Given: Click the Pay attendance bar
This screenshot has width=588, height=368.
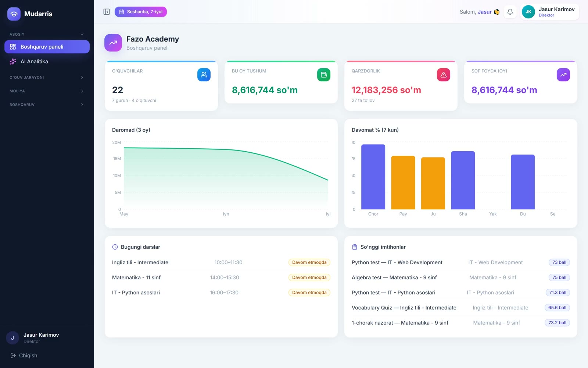Looking at the screenshot, I should tap(403, 183).
